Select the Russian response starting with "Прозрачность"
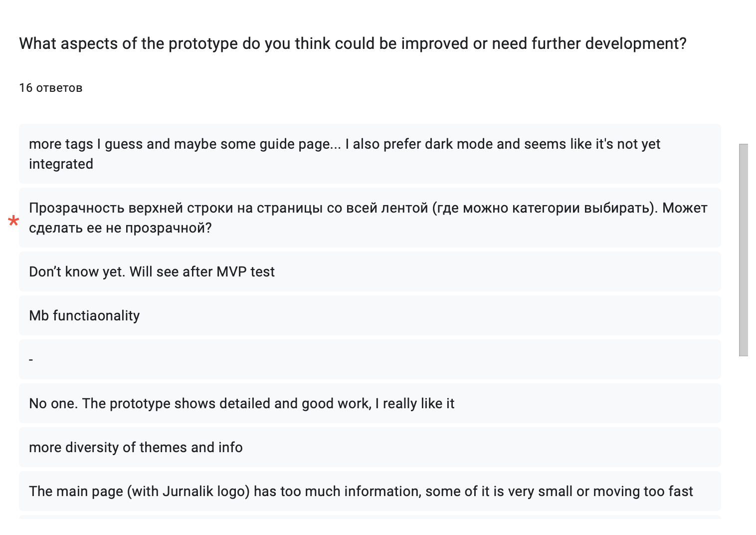Image resolution: width=756 pixels, height=535 pixels. click(x=369, y=218)
